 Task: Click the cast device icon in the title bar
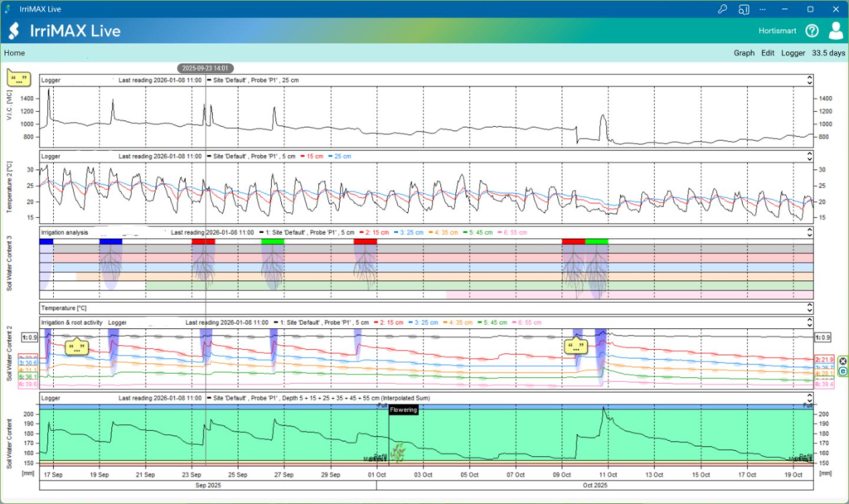tap(744, 8)
